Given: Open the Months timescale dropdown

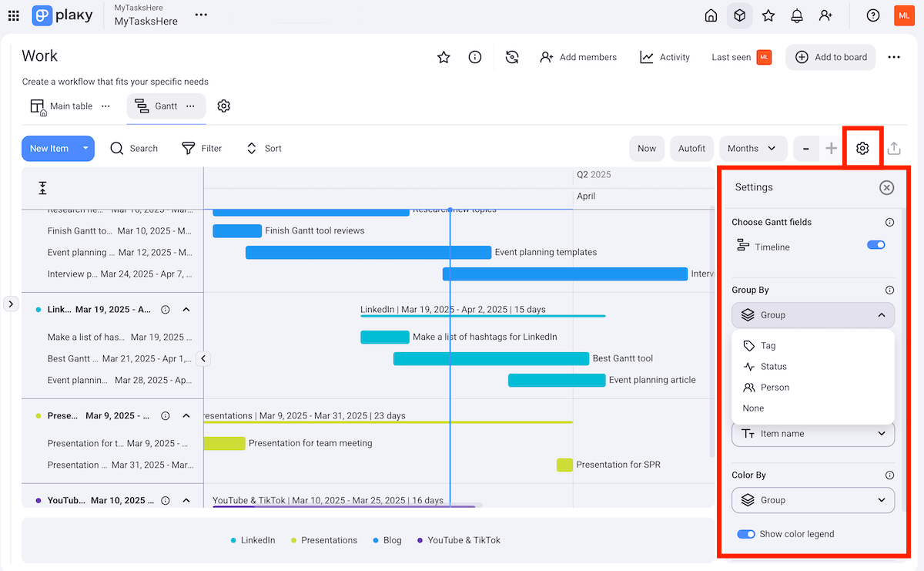Looking at the screenshot, I should click(x=752, y=149).
